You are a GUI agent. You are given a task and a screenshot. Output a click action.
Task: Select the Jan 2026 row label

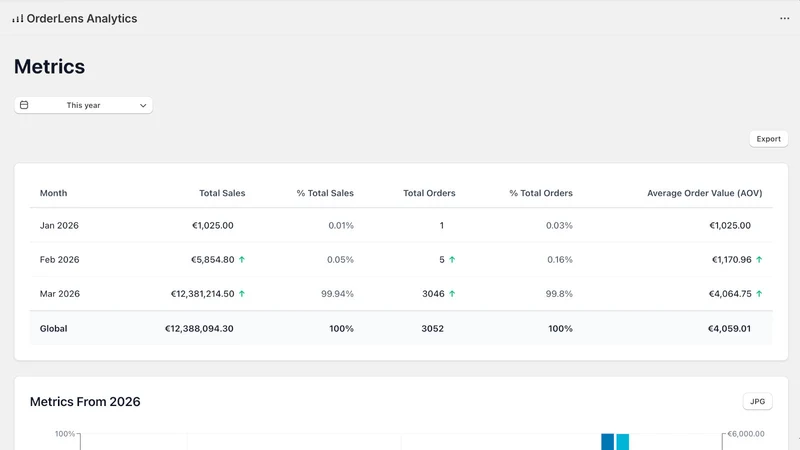pyautogui.click(x=59, y=226)
